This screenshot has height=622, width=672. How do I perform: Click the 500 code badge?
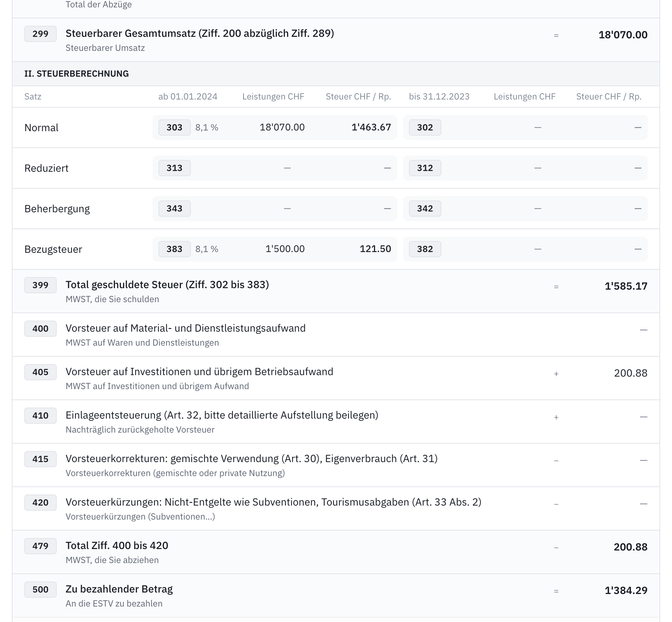pos(41,590)
